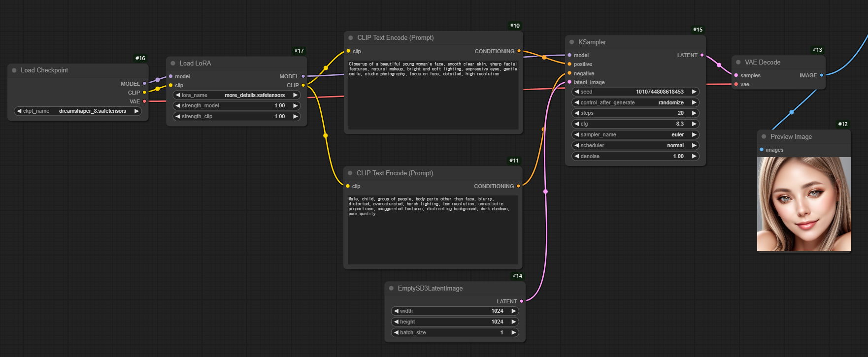Image resolution: width=868 pixels, height=357 pixels.
Task: Click left arrow of lora_name for previous LoRA
Action: (178, 95)
